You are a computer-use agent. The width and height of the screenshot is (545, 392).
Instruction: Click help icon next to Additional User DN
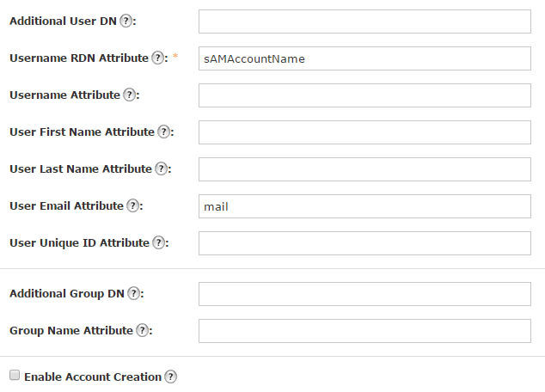pyautogui.click(x=126, y=21)
